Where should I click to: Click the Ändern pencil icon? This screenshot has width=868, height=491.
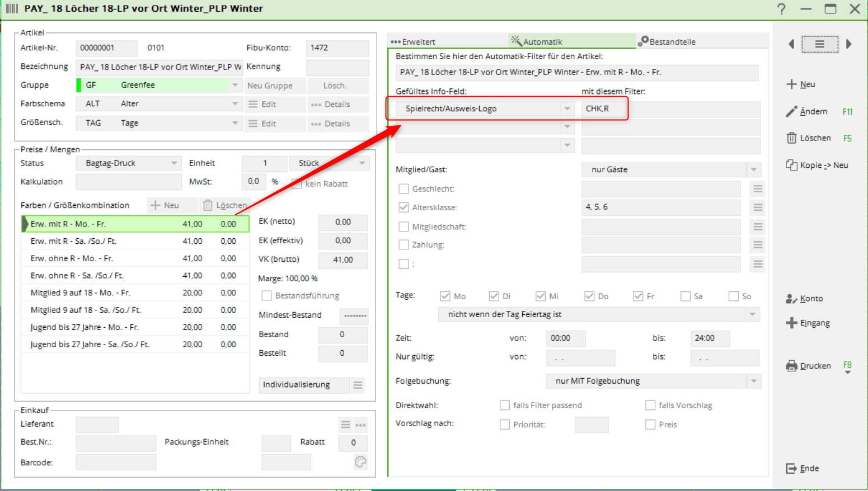tap(791, 112)
